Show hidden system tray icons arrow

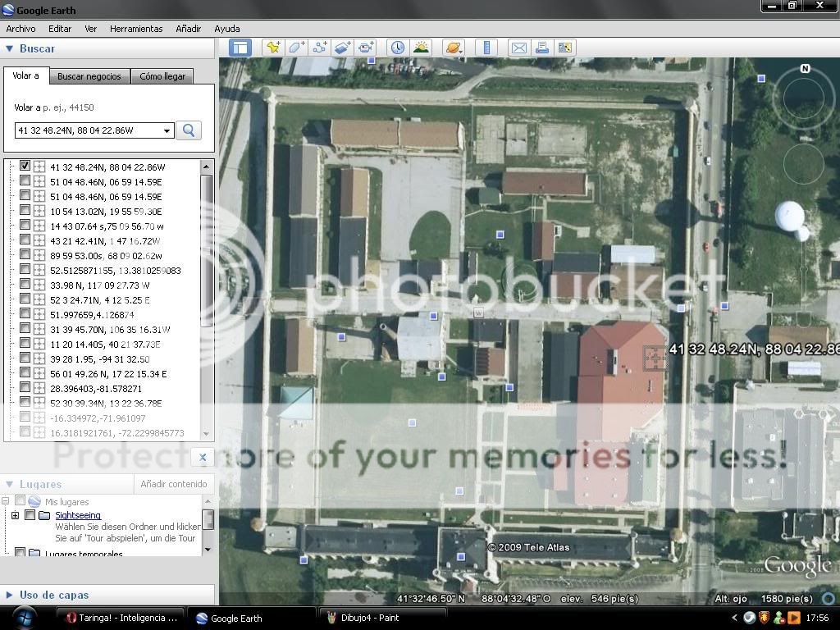pyautogui.click(x=734, y=618)
